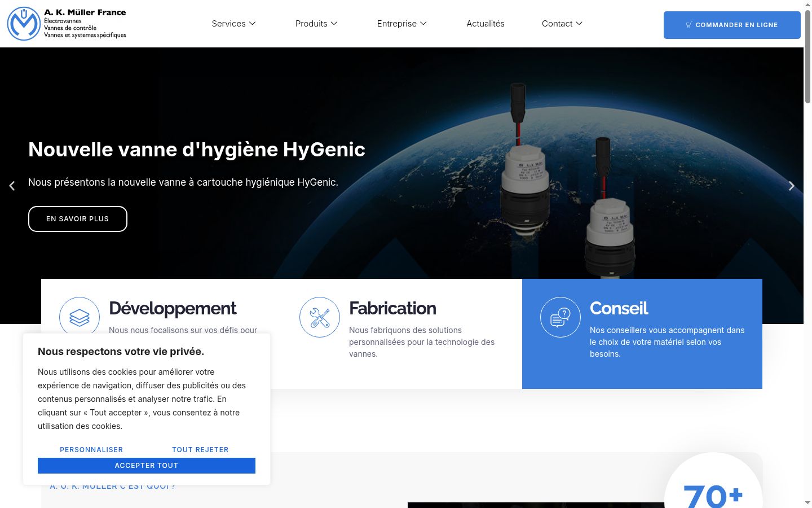
Task: Show the previous carousel slide
Action: point(12,186)
